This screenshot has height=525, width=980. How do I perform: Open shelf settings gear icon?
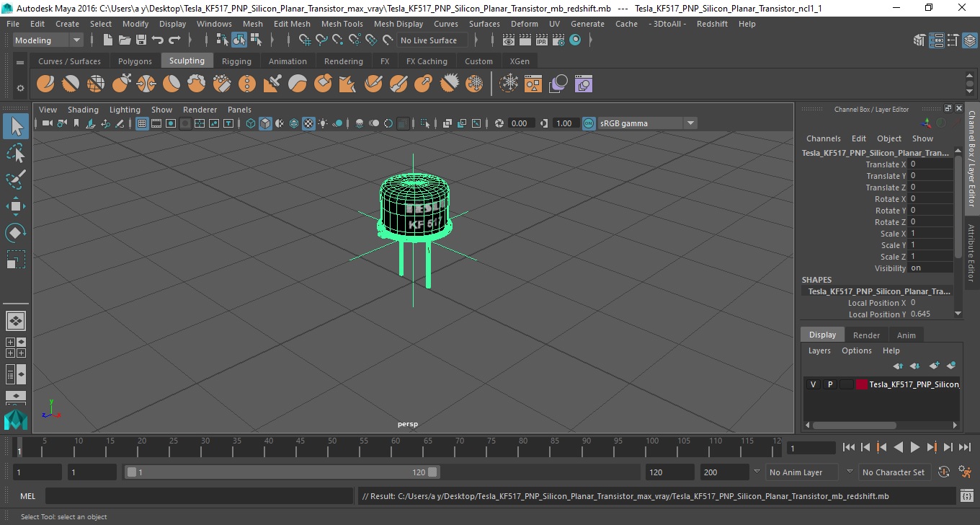coord(20,88)
